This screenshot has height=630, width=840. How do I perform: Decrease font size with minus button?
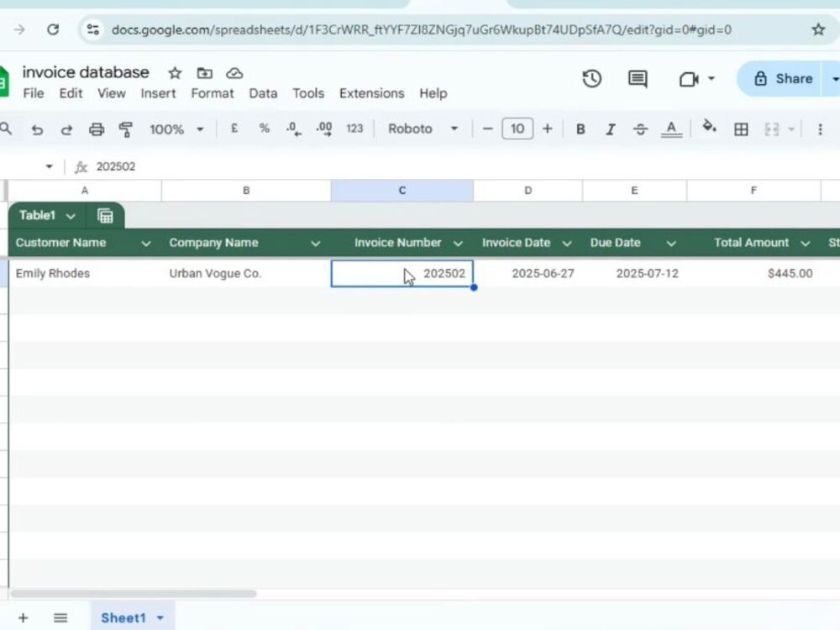[x=487, y=129]
